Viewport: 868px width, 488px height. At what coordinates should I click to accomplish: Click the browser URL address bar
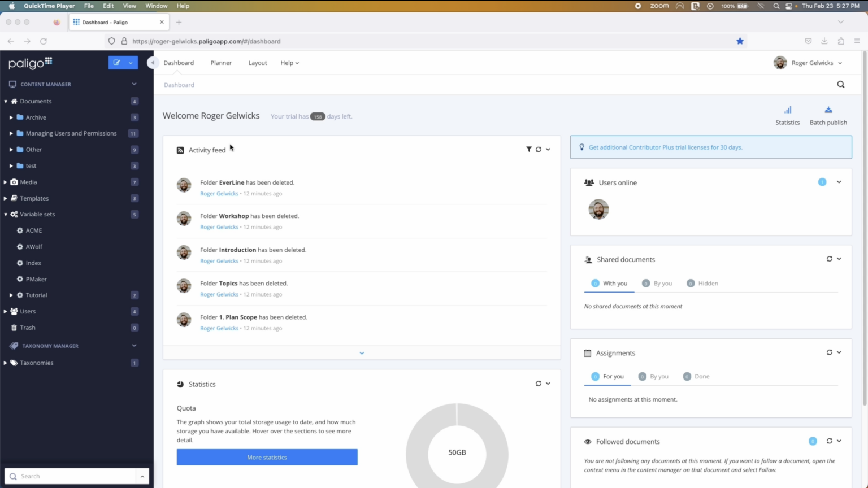[427, 41]
